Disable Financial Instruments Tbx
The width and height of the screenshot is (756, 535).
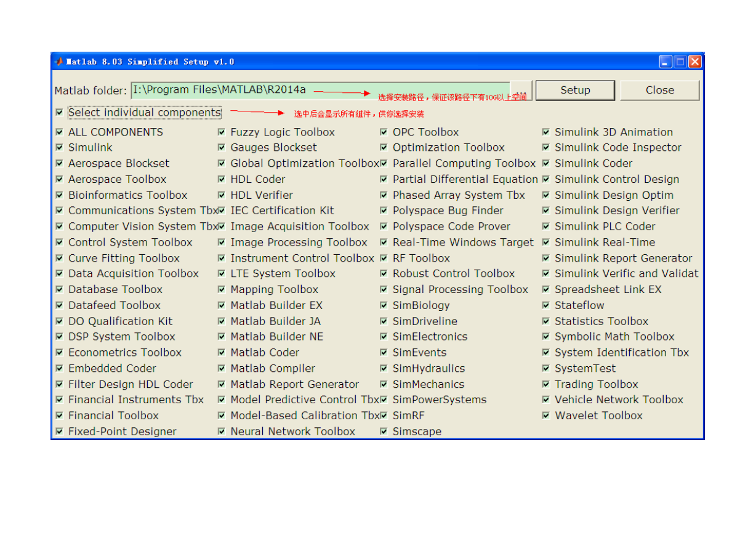tap(60, 400)
